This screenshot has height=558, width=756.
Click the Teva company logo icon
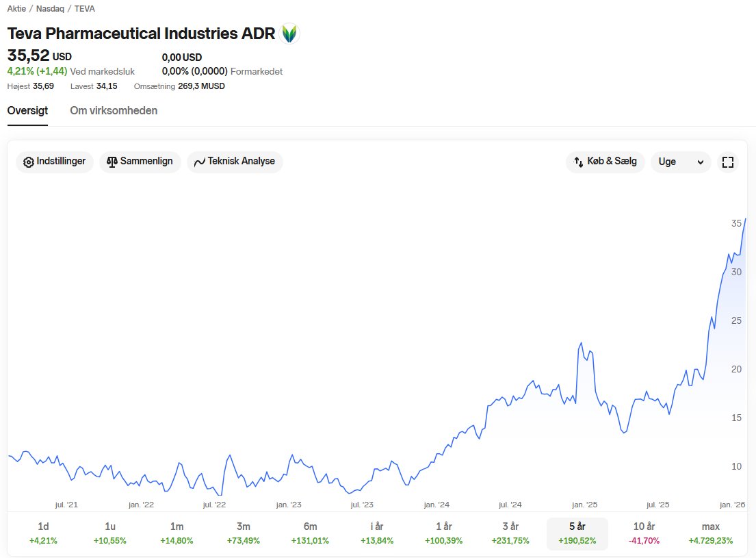pyautogui.click(x=289, y=34)
